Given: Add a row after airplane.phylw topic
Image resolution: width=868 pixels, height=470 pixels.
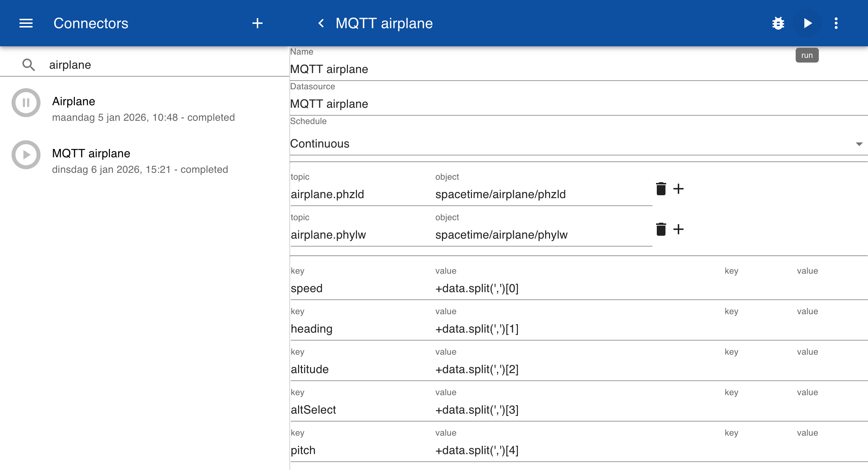Looking at the screenshot, I should click(x=678, y=229).
